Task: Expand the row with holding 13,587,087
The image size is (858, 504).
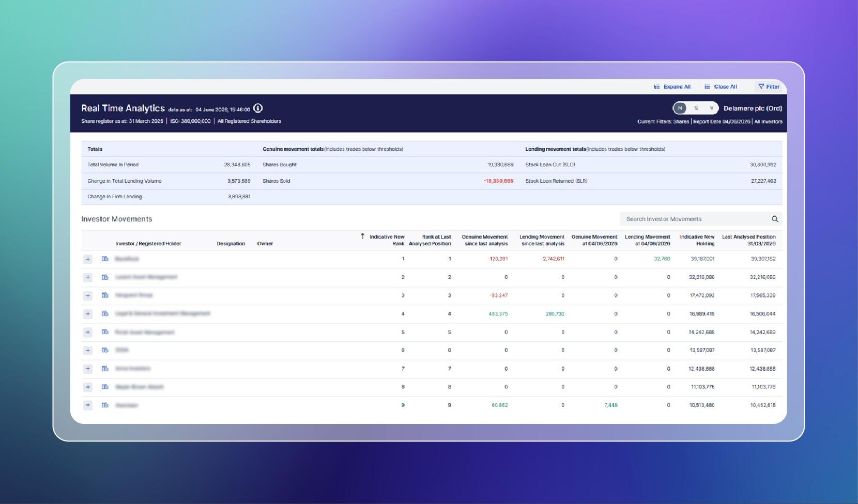Action: 88,350
